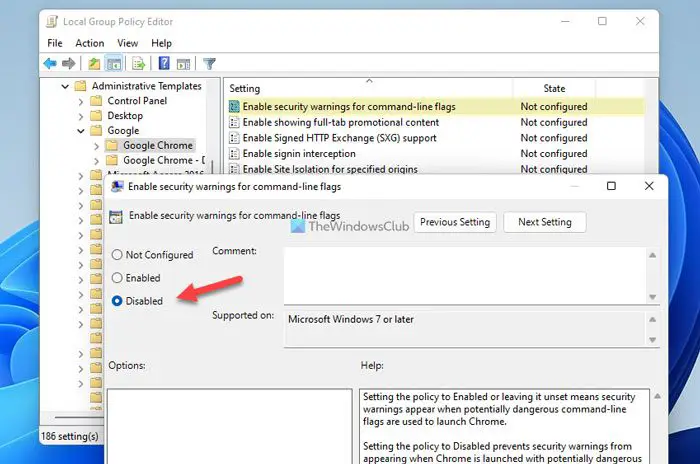This screenshot has width=700, height=464.
Task: Click the 186 setting(s) status bar text
Action: [x=70, y=436]
